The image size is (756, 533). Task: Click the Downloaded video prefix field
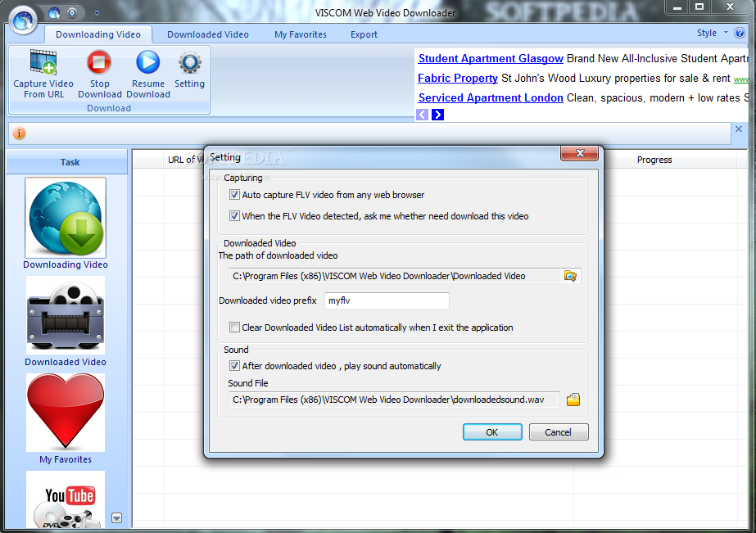coord(387,300)
